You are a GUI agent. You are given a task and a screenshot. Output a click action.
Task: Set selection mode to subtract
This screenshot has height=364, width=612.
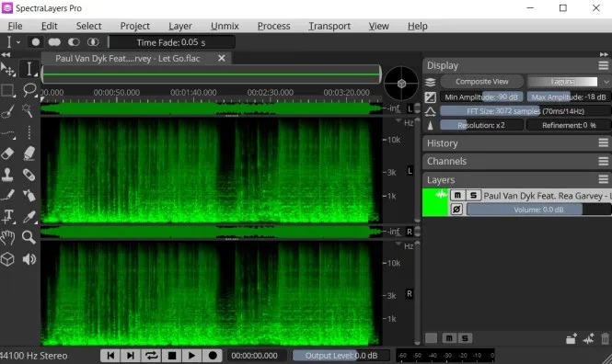[x=74, y=42]
